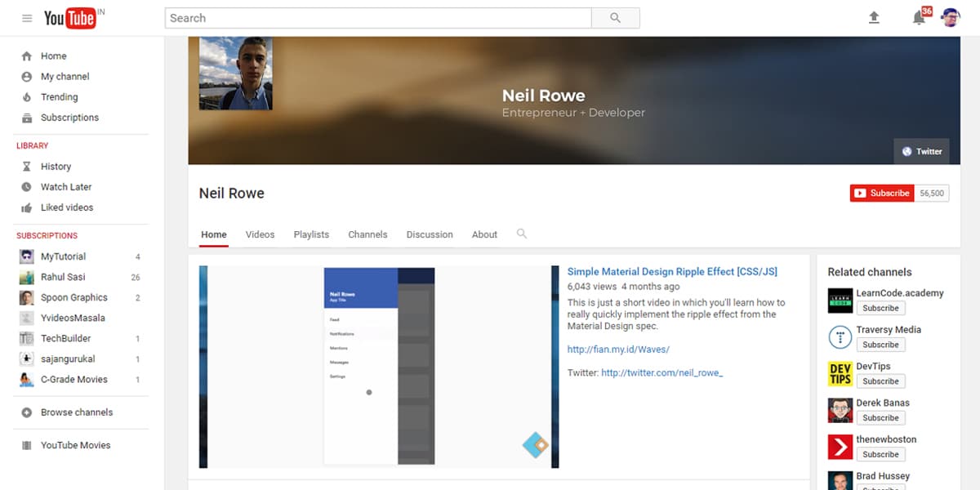
Task: Click the Twitter link on banner
Action: [x=922, y=151]
